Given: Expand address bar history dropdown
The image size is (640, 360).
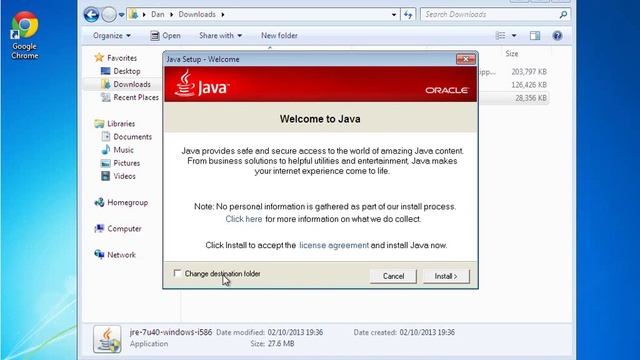Looking at the screenshot, I should click(394, 15).
